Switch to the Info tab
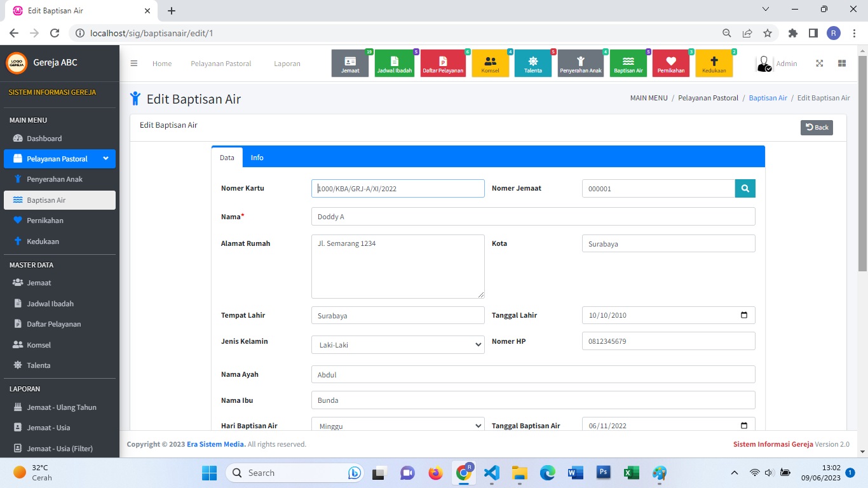Screen dimensions: 868x488 (257, 158)
